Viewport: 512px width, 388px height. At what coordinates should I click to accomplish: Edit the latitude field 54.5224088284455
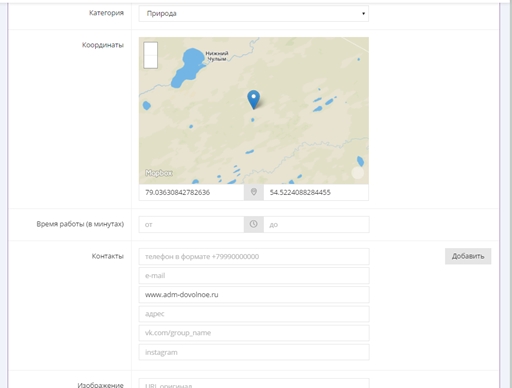tap(316, 192)
